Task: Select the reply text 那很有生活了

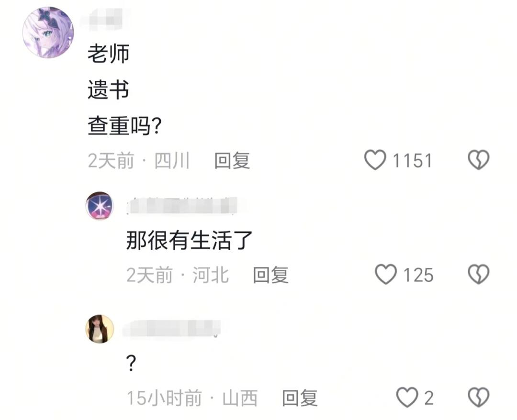Action: click(189, 240)
